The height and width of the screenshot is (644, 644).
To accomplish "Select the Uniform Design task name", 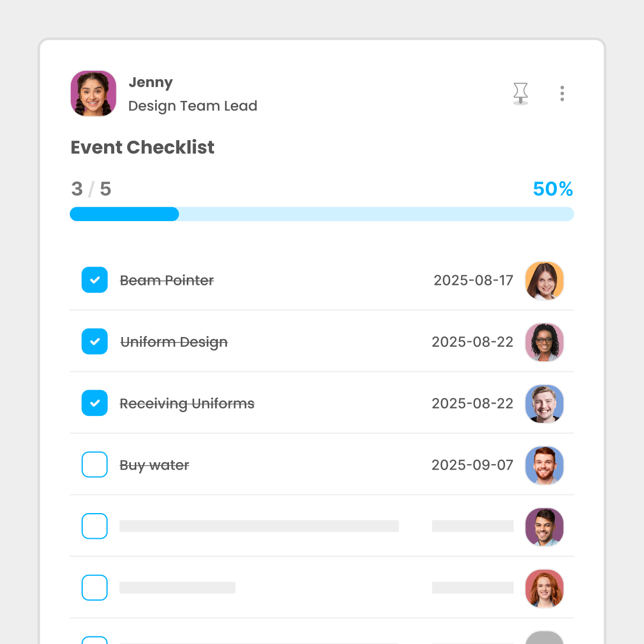I will (174, 342).
